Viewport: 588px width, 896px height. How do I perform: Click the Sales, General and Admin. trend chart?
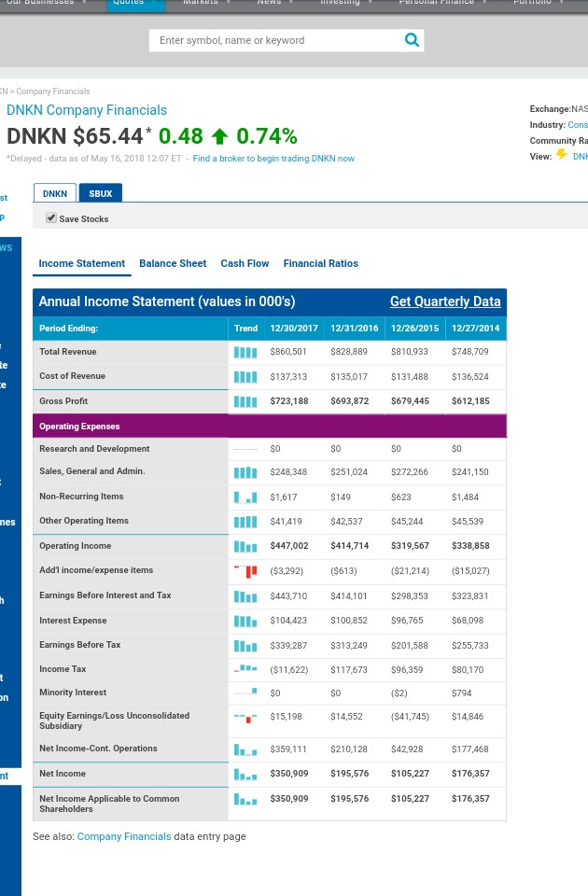[245, 472]
